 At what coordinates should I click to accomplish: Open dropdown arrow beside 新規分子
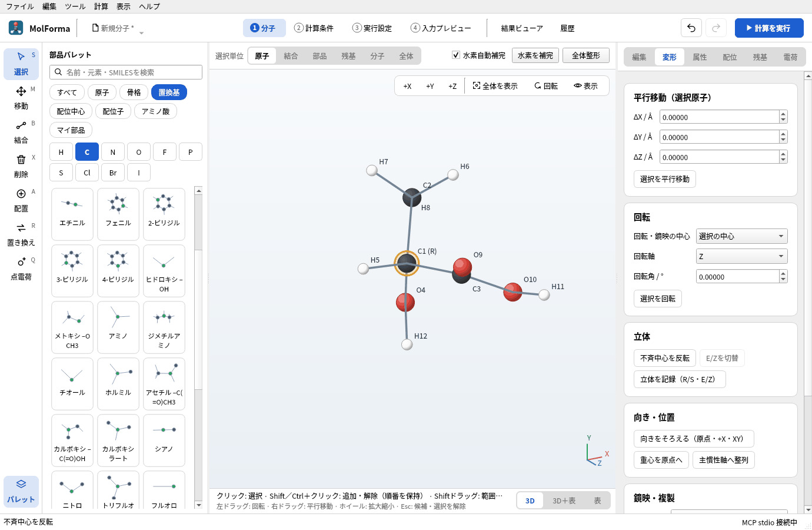141,32
